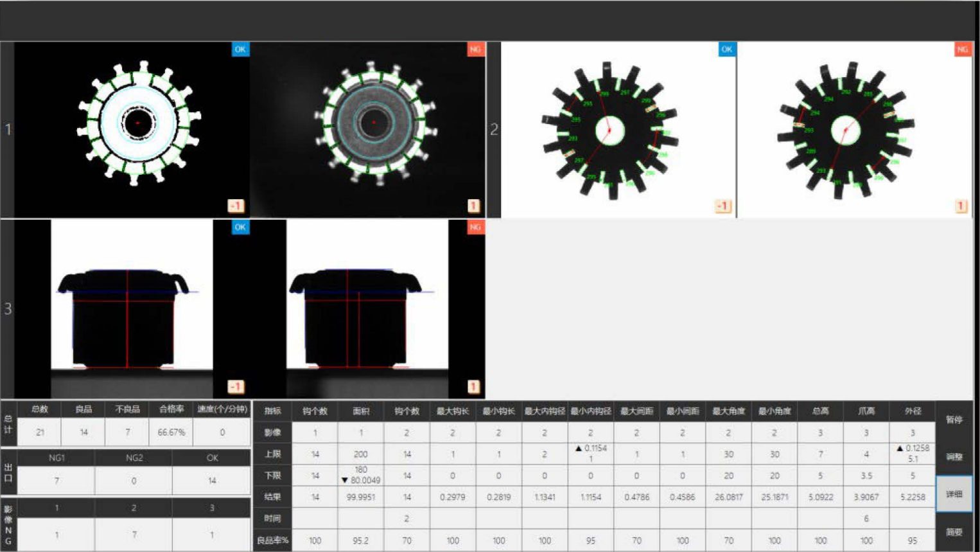Click the 面积 lower limit cell with down arrow
The image size is (980, 552).
[360, 475]
